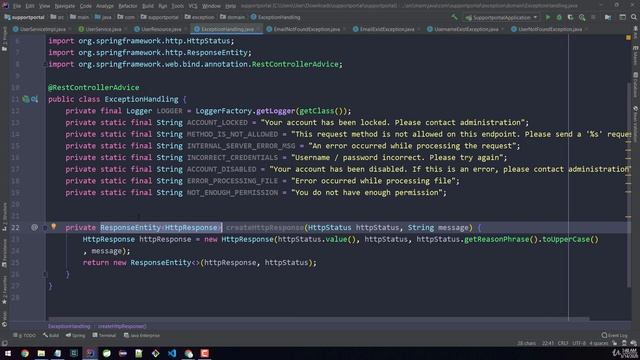
Task: Open the Run menu
Action: pyautogui.click(x=162, y=6)
